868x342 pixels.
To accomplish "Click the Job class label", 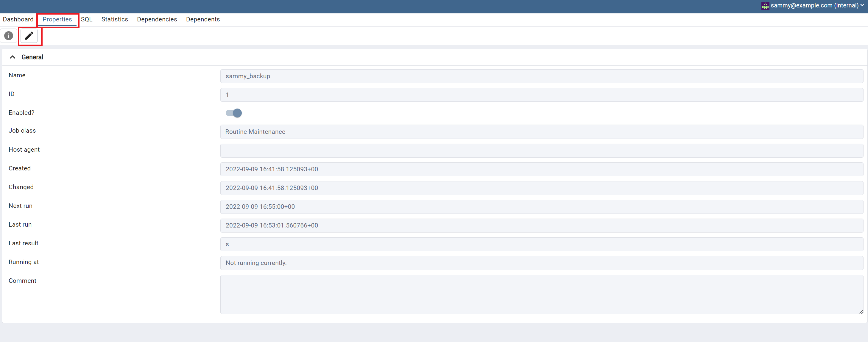I will (22, 131).
